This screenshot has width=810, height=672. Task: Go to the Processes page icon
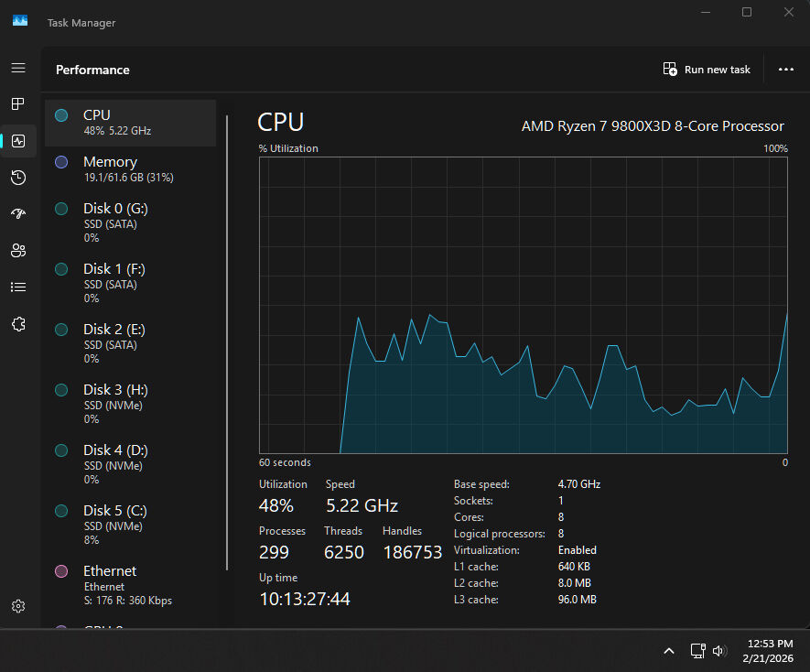tap(18, 104)
